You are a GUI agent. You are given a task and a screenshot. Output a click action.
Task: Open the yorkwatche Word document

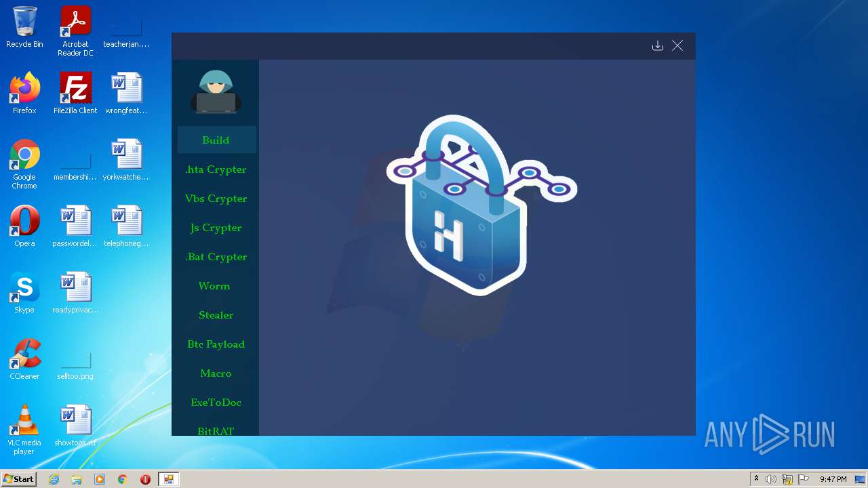pos(126,161)
